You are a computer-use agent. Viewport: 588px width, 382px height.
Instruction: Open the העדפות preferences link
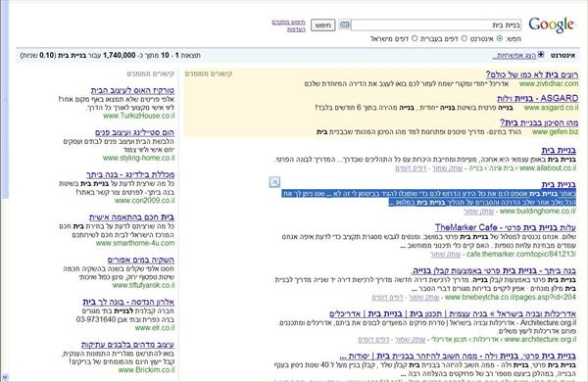coord(296,29)
